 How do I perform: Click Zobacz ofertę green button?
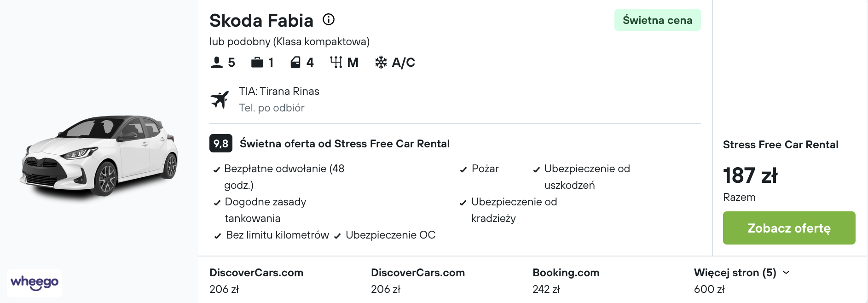click(789, 228)
